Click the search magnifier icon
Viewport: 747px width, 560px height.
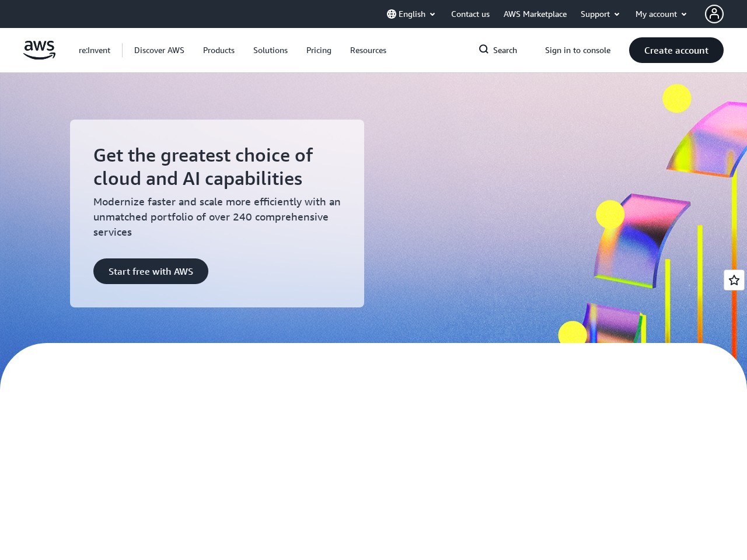click(484, 50)
